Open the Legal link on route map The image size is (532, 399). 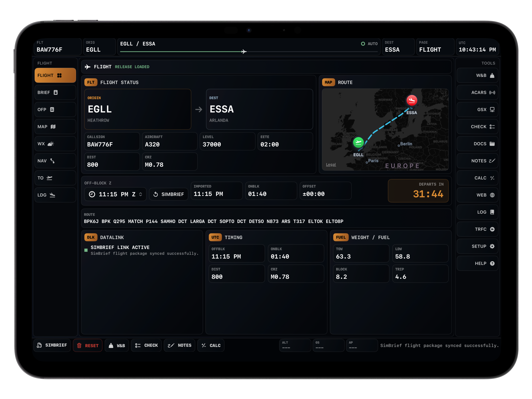point(331,164)
